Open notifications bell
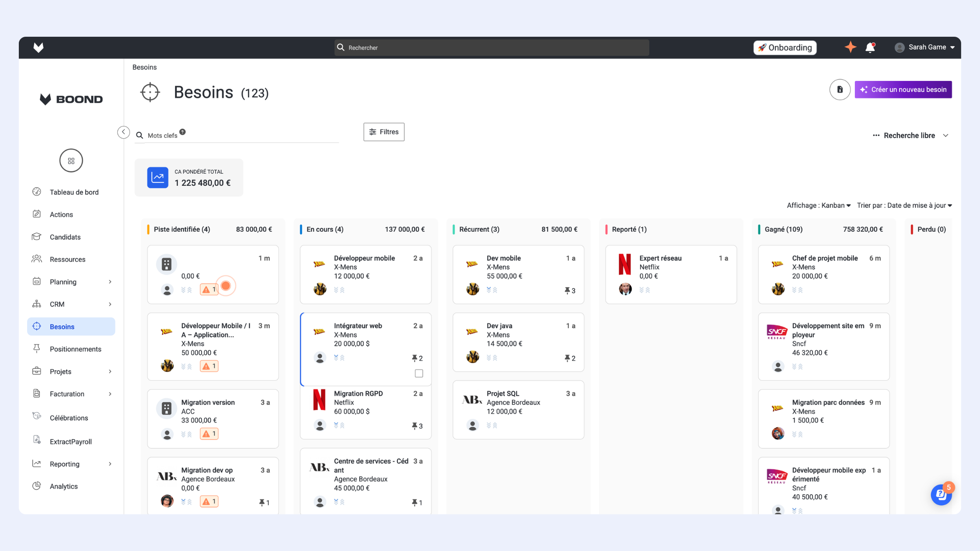 coord(870,47)
